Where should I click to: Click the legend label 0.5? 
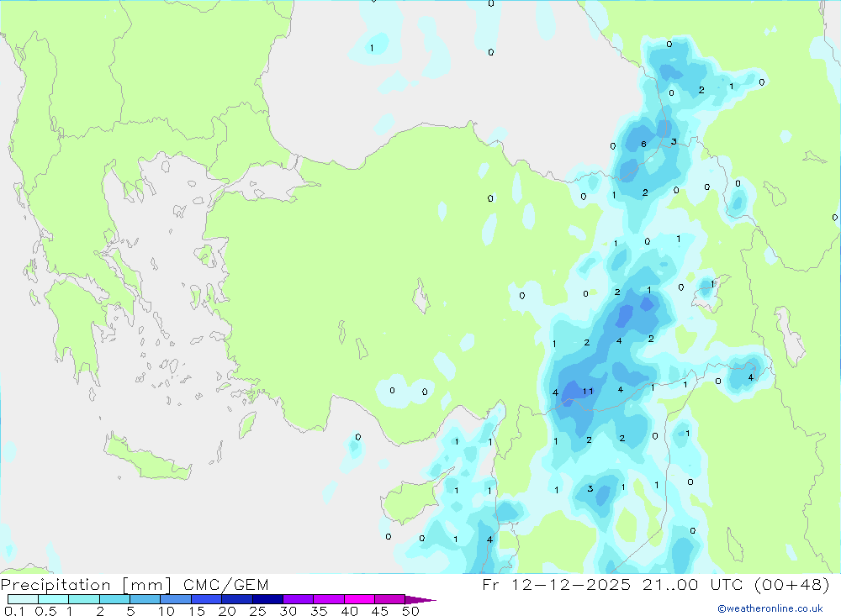[x=45, y=611]
